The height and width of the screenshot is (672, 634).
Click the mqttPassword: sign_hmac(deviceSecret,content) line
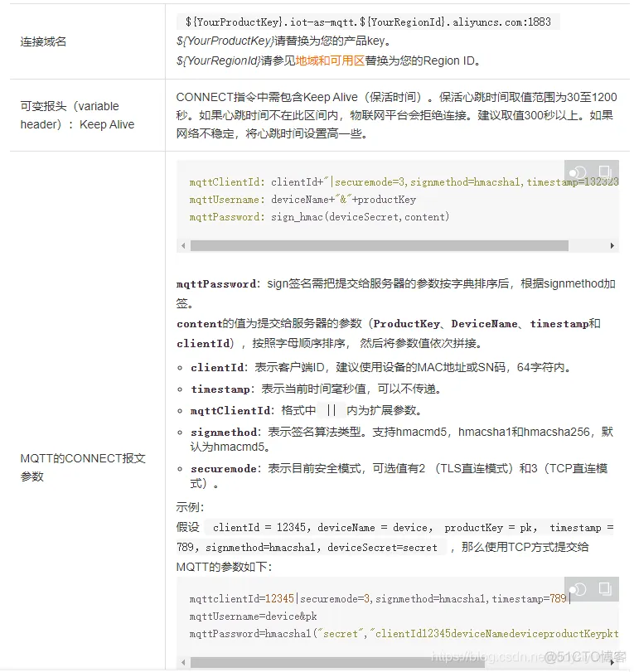tap(319, 217)
